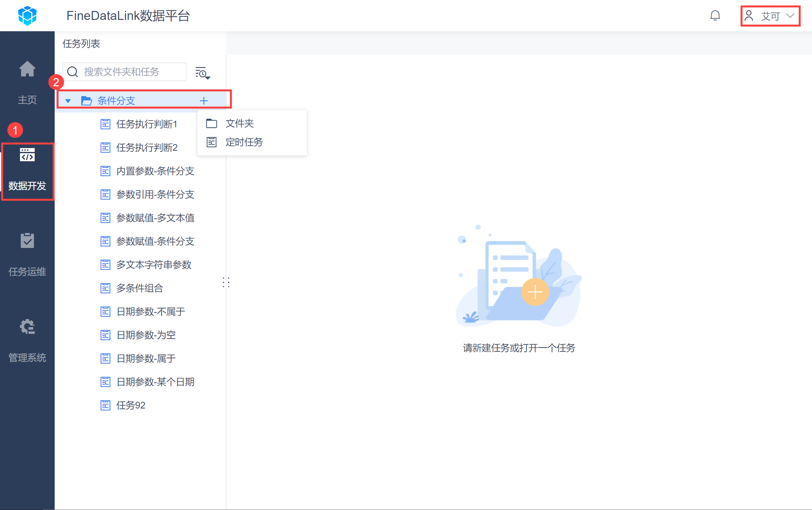Click the task list filter icon
Image resolution: width=812 pixels, height=510 pixels.
point(202,73)
